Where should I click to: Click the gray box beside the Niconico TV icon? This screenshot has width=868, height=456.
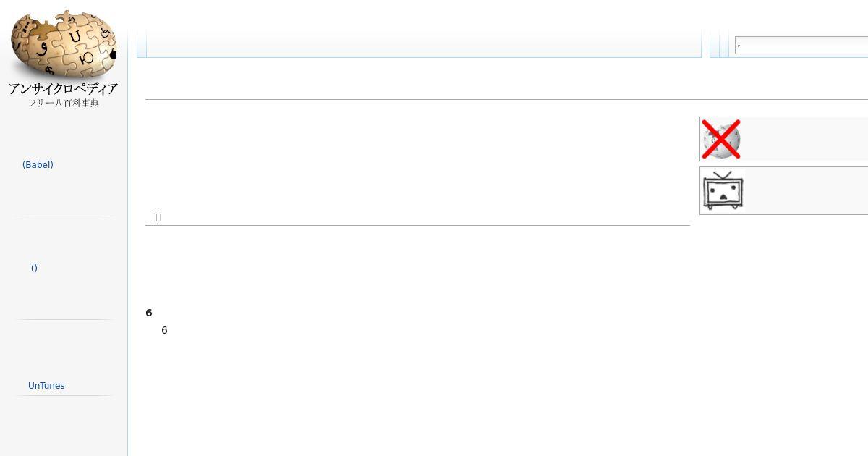click(x=806, y=191)
